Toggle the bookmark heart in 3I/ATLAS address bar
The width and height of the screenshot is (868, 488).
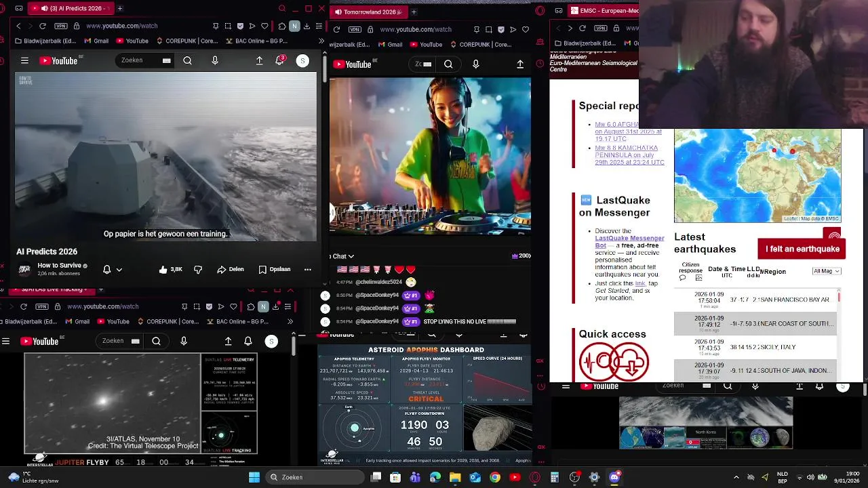[x=234, y=306]
